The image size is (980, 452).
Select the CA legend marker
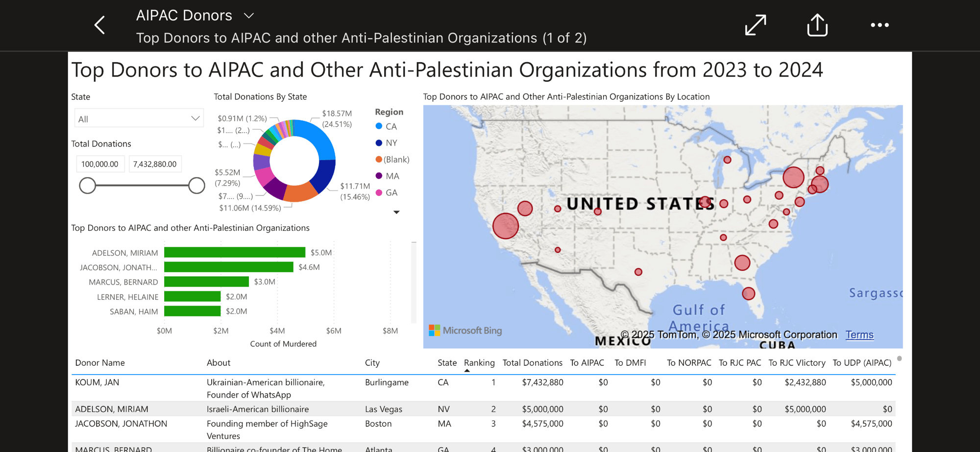click(379, 126)
